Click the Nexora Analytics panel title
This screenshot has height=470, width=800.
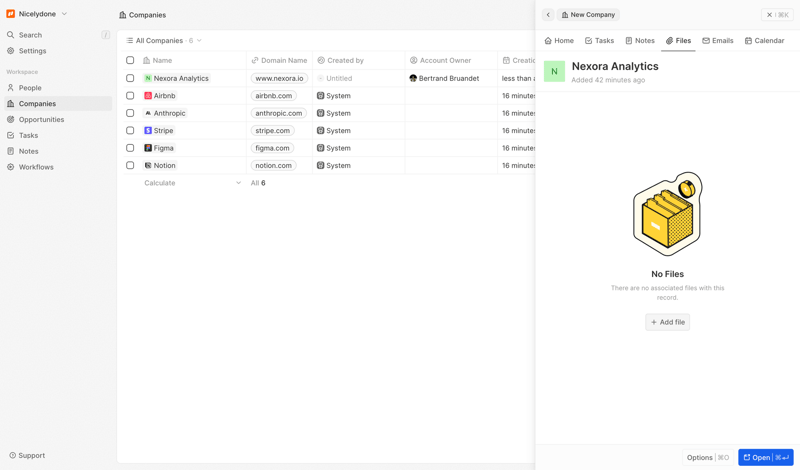tap(615, 66)
